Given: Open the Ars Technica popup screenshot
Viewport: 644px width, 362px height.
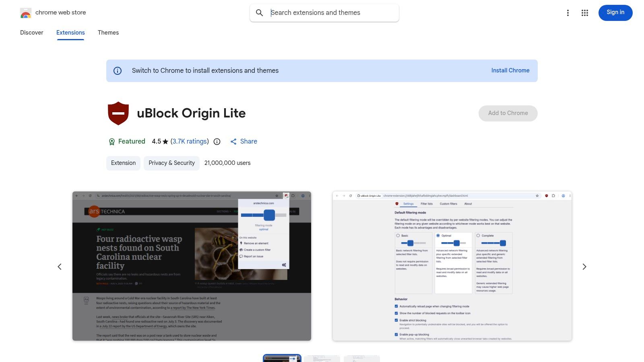Looking at the screenshot, I should [x=192, y=266].
